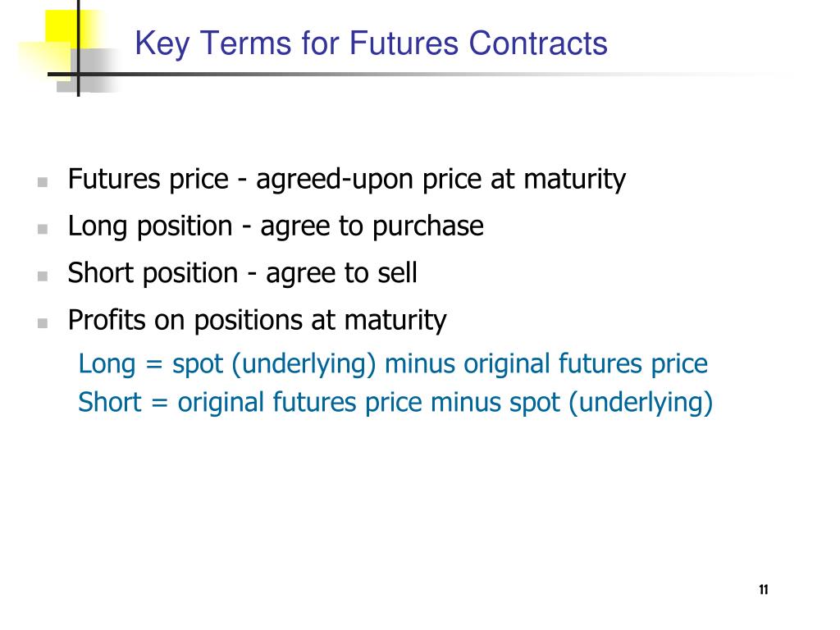The height and width of the screenshot is (630, 840).
Task: Select the Short position agree to sell line
Action: coord(242,273)
